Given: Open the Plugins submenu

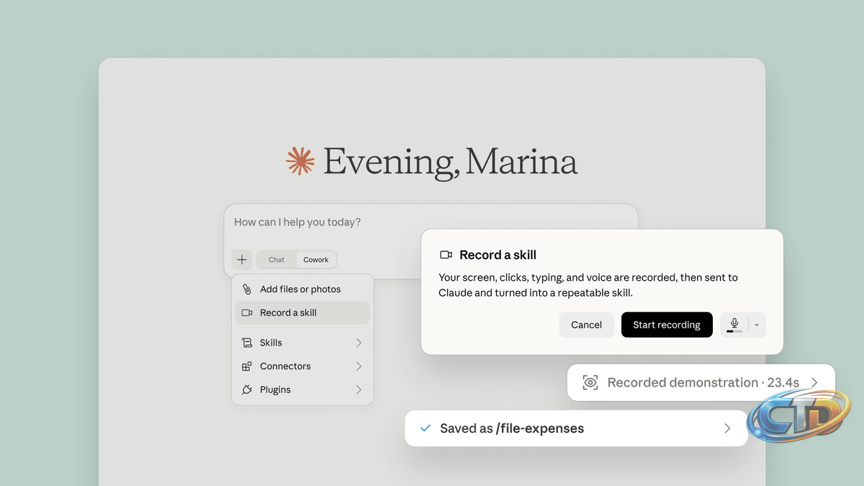Looking at the screenshot, I should 303,390.
